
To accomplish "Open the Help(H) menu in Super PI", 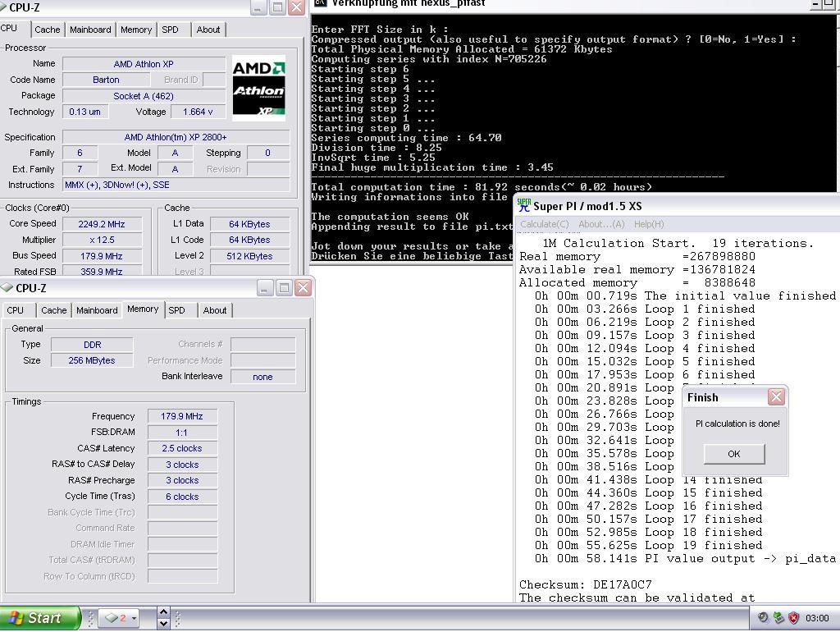I will pos(649,224).
